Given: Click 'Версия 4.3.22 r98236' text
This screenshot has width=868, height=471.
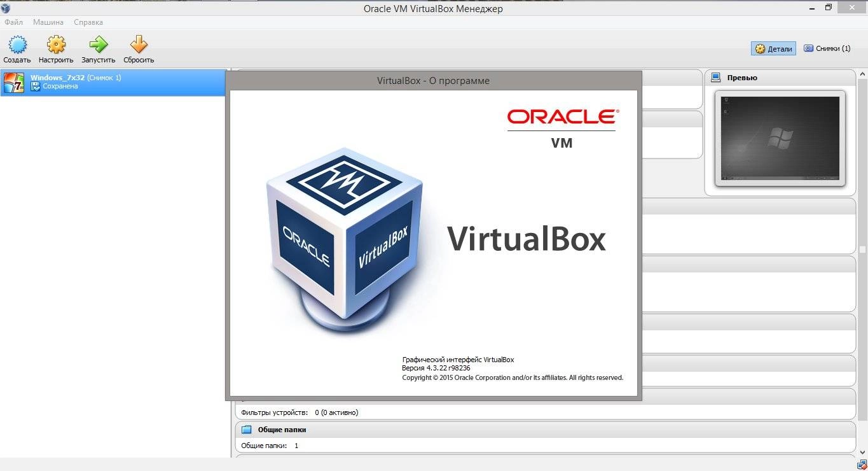Looking at the screenshot, I should 436,368.
